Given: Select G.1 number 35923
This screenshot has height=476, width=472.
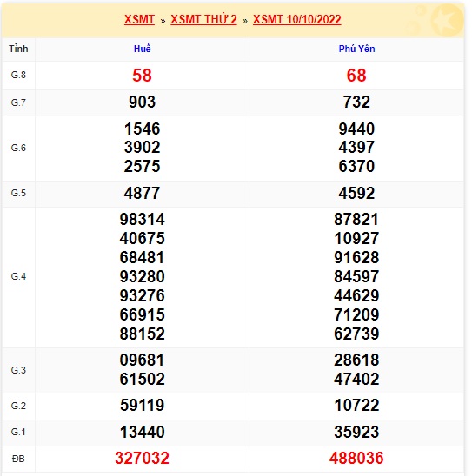Looking at the screenshot, I should (x=356, y=432).
